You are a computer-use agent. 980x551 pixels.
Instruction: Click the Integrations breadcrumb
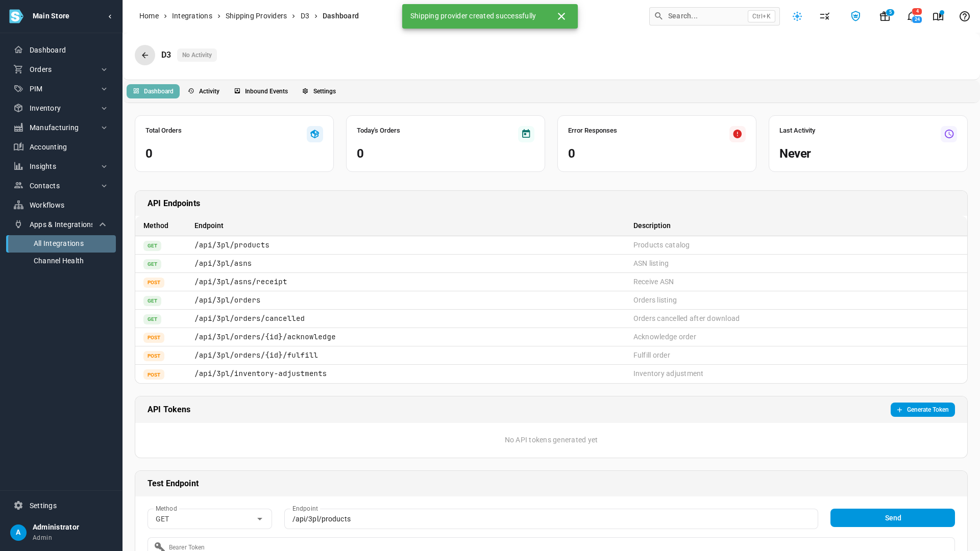(x=192, y=16)
